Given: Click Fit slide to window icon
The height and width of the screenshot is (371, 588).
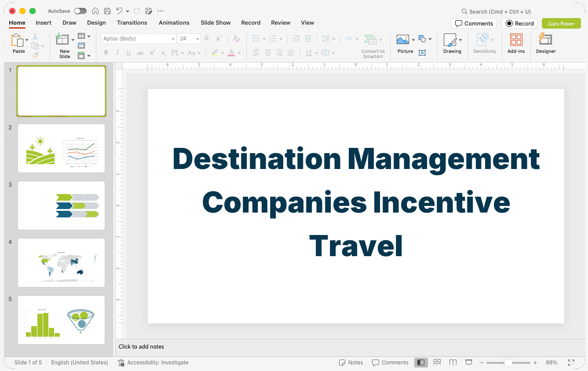Looking at the screenshot, I should coord(571,363).
